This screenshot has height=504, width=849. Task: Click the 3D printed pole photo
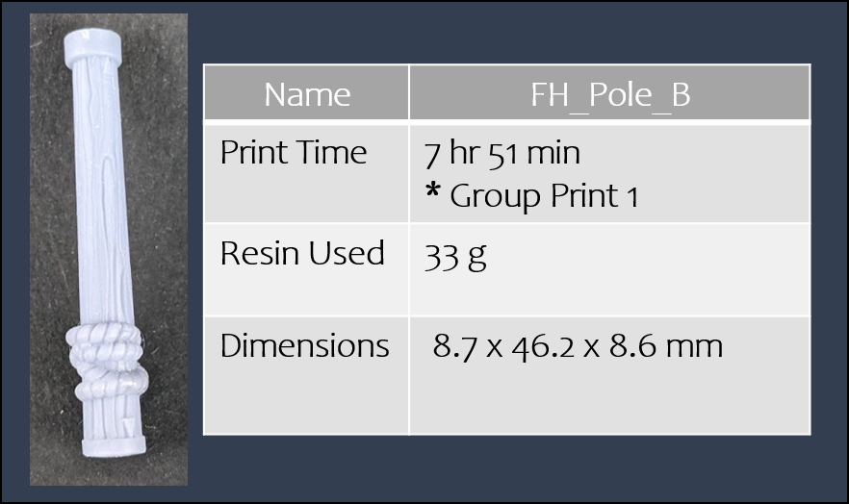coord(109,249)
